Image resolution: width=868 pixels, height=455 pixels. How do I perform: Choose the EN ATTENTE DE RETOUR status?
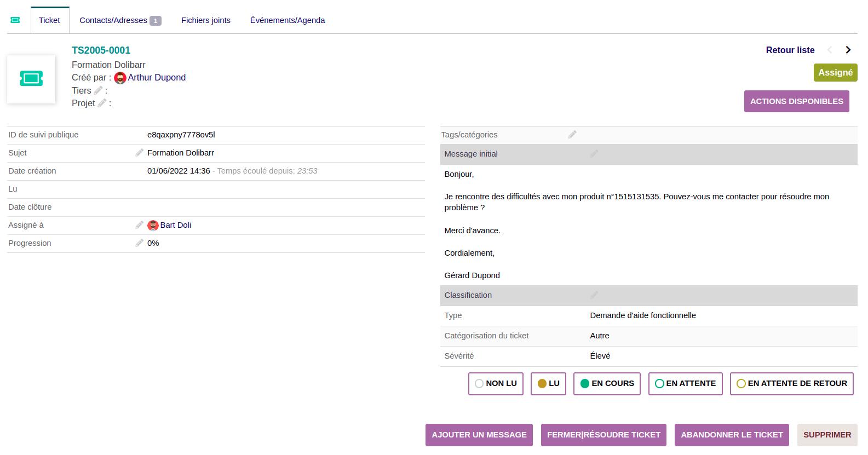click(792, 384)
